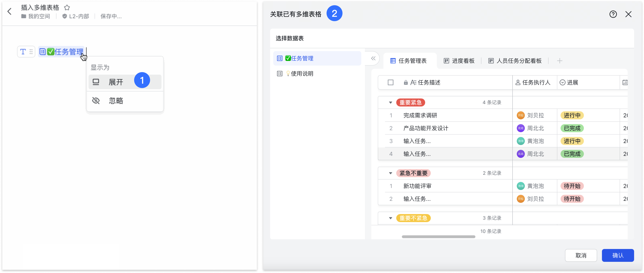This screenshot has height=273, width=644.
Task: Go back with the left arrow icon
Action: [9, 11]
